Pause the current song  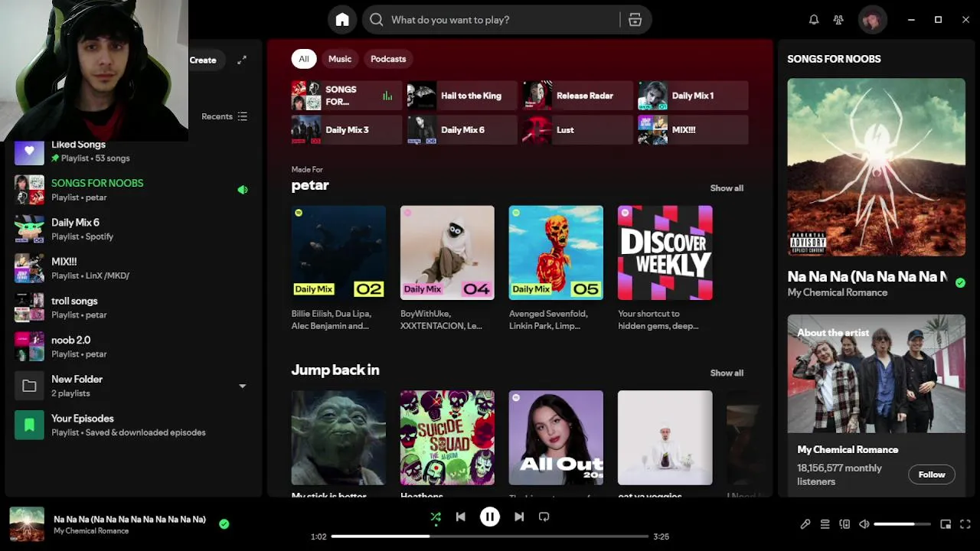click(x=490, y=517)
